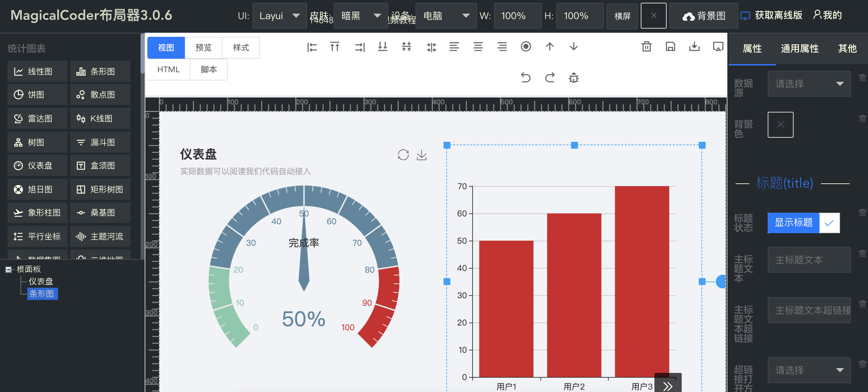Click the save floppy disk icon

pyautogui.click(x=670, y=47)
